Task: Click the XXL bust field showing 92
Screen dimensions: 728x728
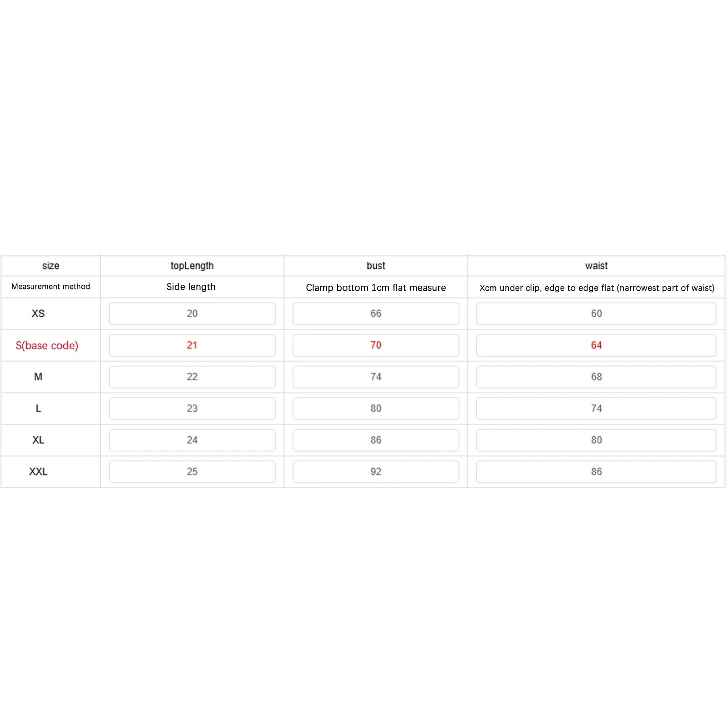Action: pos(375,472)
